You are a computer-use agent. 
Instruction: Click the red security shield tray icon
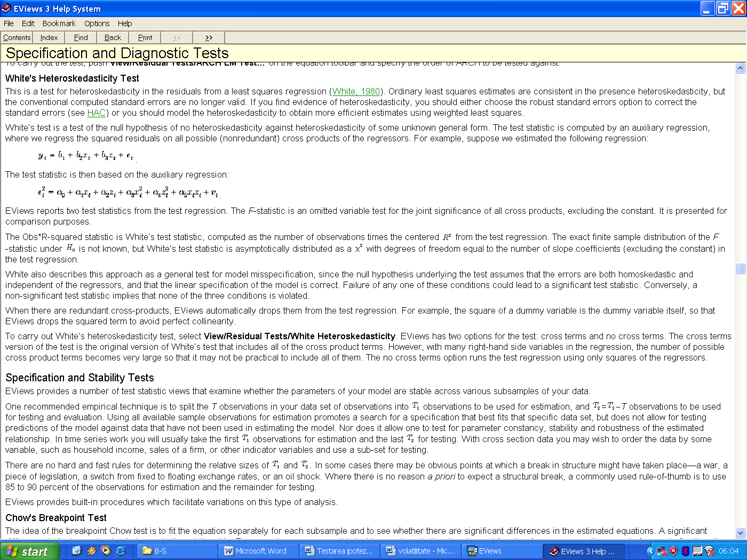pyautogui.click(x=673, y=551)
